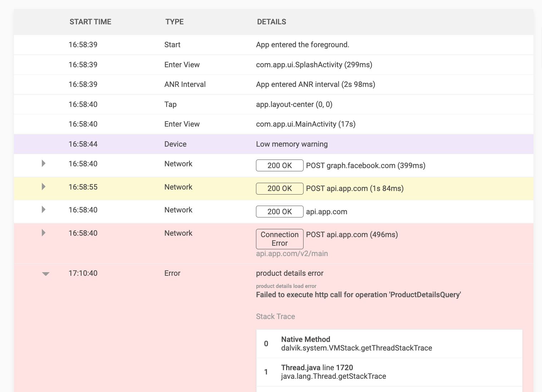Collapse the product details error row

tap(45, 274)
